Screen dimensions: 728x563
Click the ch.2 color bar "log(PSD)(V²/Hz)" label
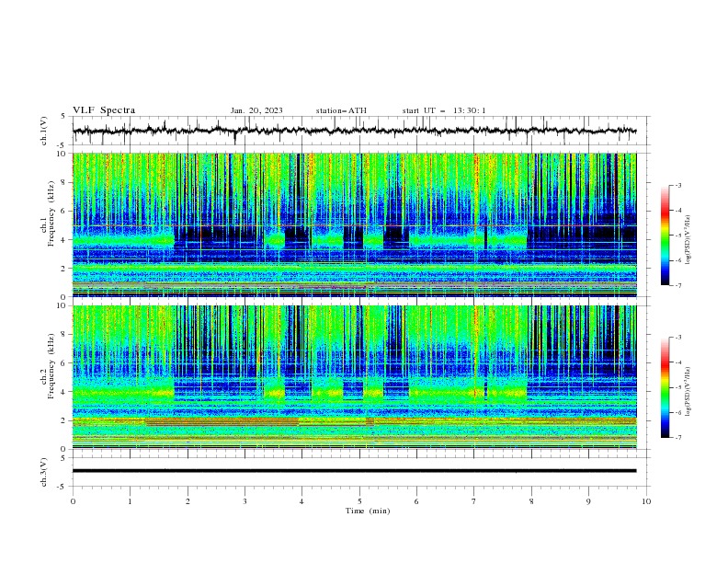[x=688, y=391]
